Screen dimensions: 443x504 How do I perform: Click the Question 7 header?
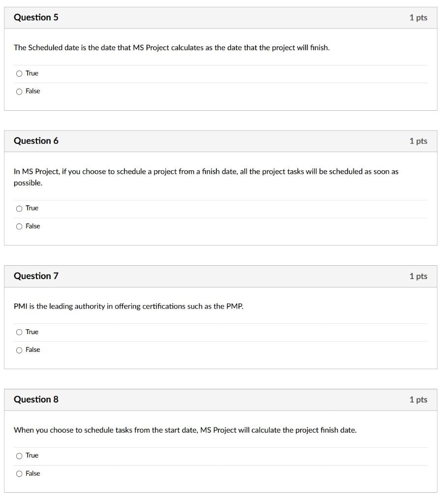pyautogui.click(x=36, y=276)
